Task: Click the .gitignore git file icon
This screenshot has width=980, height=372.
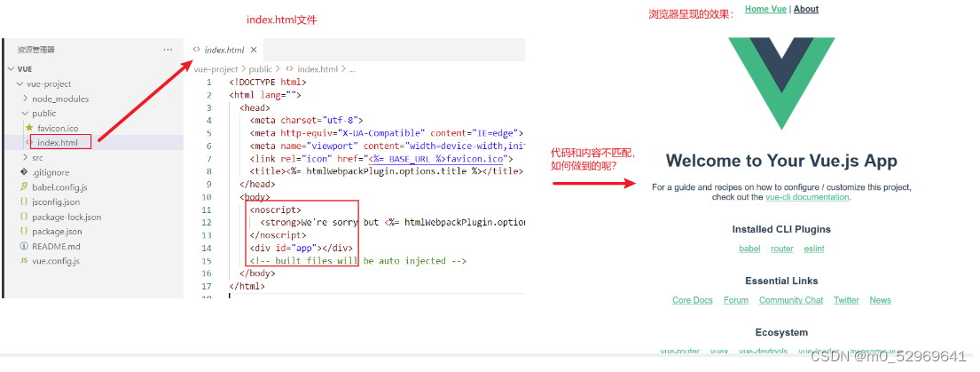Action: click(24, 172)
